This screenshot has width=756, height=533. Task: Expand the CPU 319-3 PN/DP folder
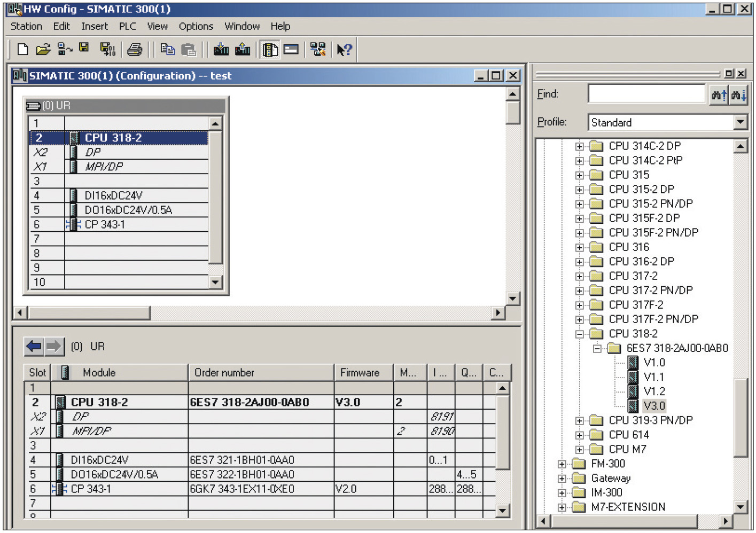(580, 421)
